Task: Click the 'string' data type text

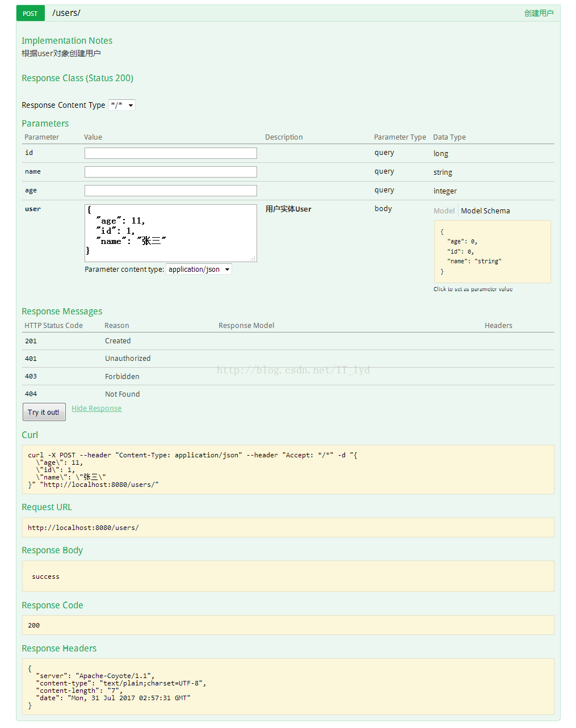Action: (x=443, y=172)
